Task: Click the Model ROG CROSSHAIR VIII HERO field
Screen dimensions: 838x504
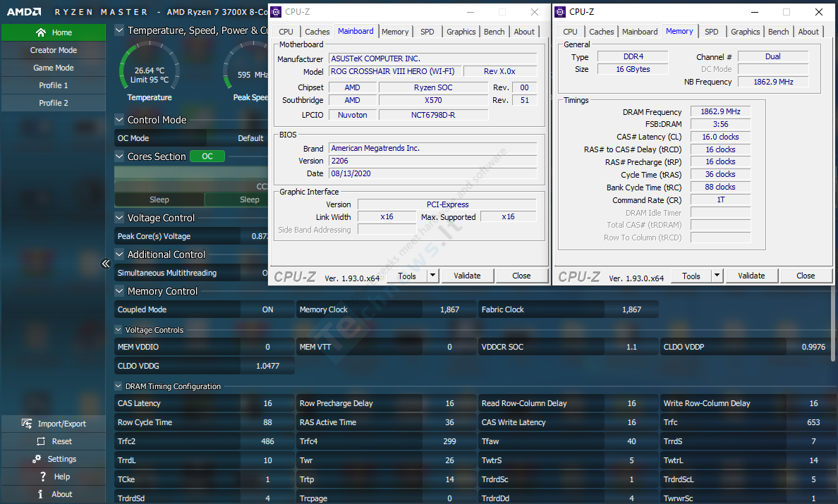Action: pos(395,71)
